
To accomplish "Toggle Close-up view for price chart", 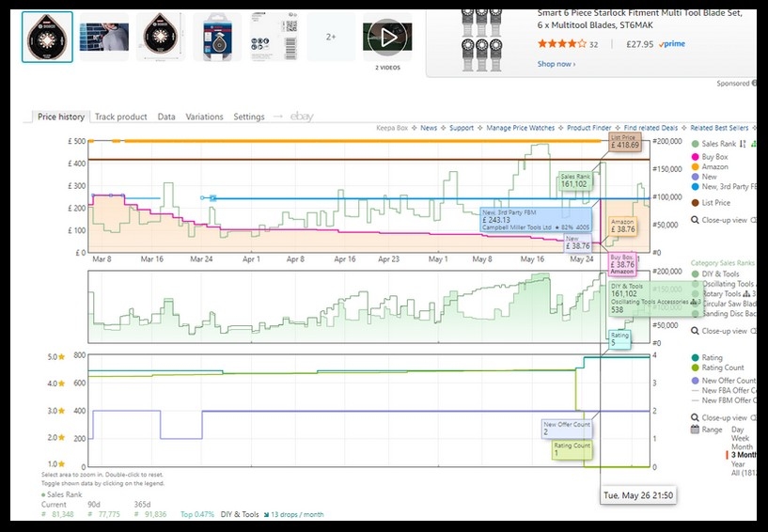I will click(x=724, y=220).
